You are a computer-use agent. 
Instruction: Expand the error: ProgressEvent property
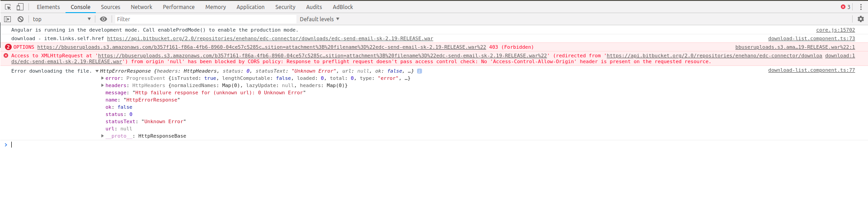point(103,78)
